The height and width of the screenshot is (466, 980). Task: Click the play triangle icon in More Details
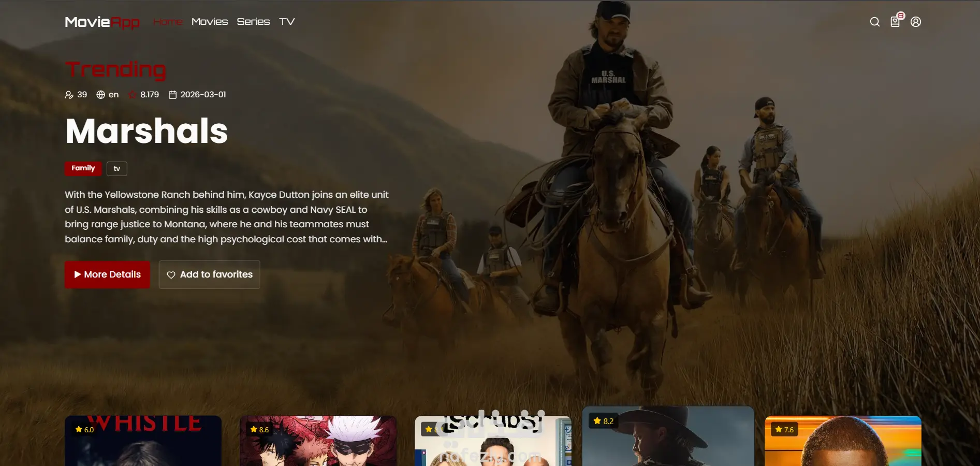(78, 274)
